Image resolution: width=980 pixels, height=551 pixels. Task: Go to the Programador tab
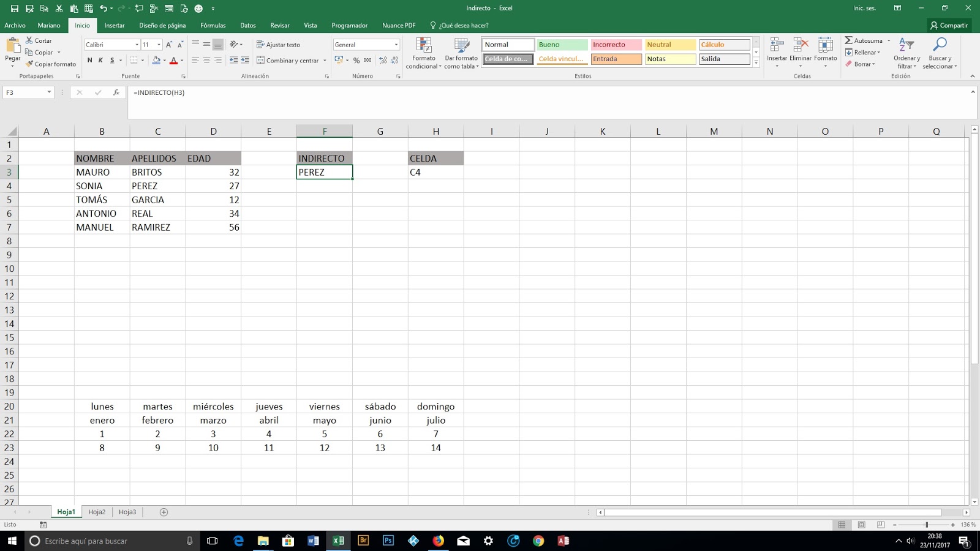click(x=350, y=25)
